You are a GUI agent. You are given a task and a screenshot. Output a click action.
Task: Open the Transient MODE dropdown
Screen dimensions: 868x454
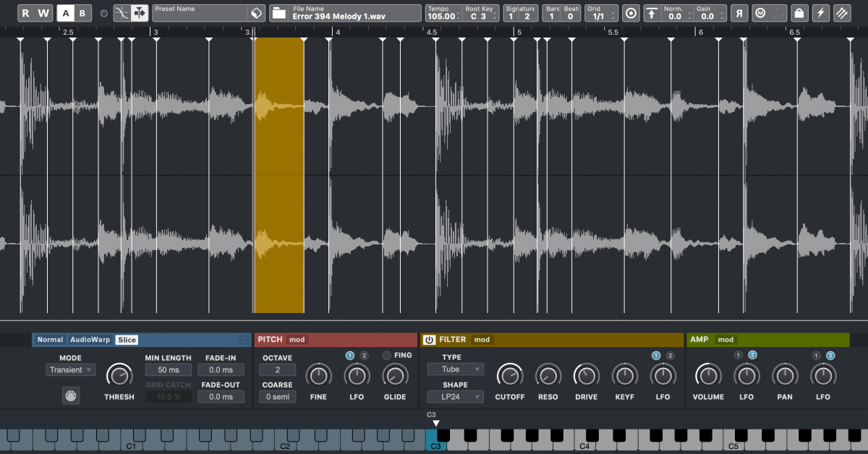70,369
